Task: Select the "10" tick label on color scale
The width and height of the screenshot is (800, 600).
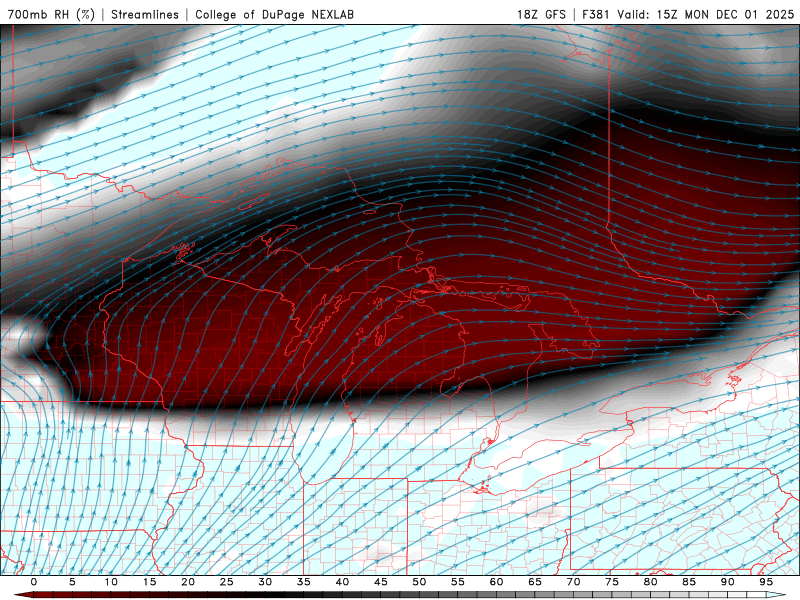Action: (x=111, y=582)
